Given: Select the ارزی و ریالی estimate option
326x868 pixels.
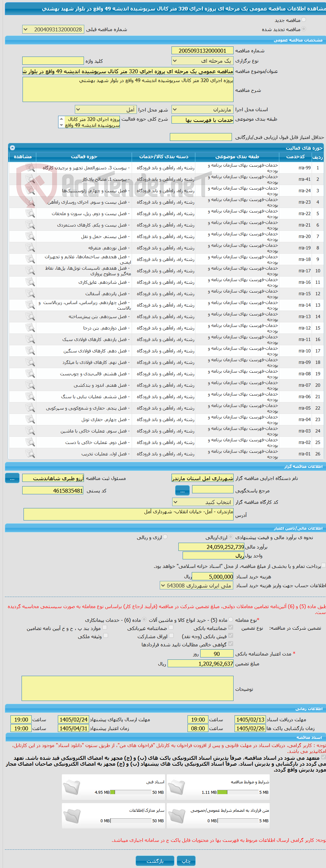Looking at the screenshot, I should (x=165, y=537).
